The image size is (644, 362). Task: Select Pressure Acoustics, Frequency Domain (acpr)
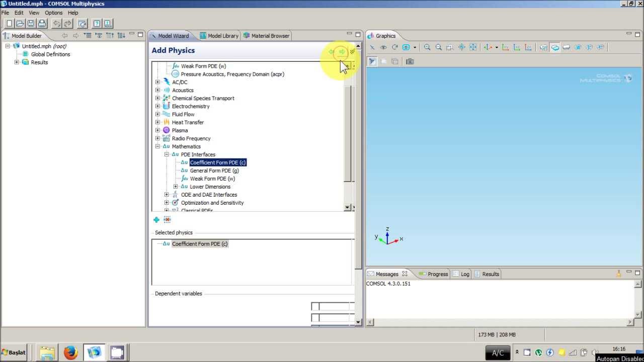(x=232, y=74)
